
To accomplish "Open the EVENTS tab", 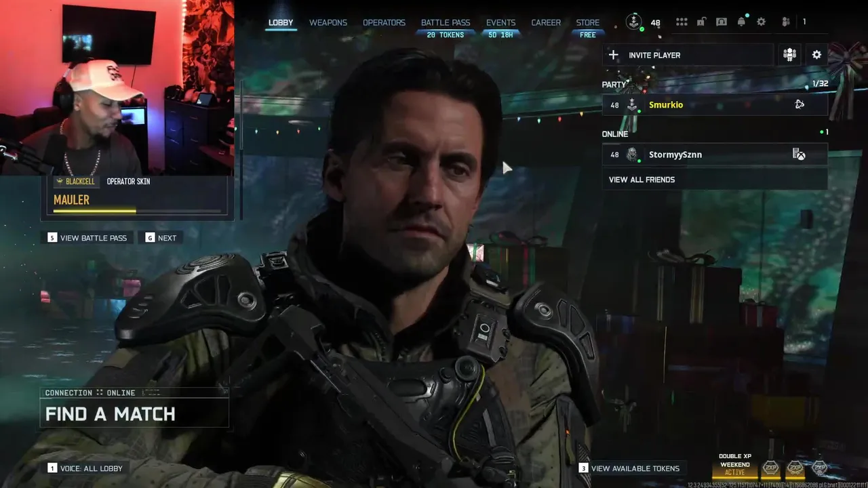I will (x=500, y=22).
